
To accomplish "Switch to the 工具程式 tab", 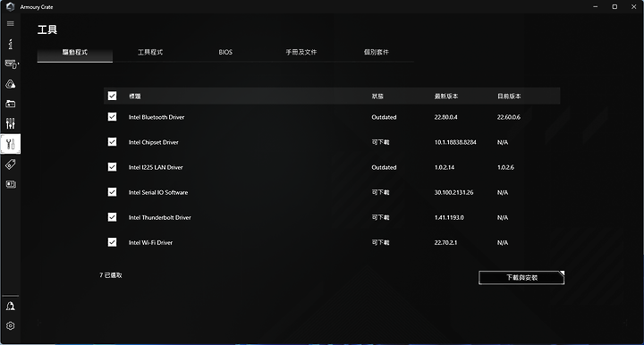I will (150, 53).
